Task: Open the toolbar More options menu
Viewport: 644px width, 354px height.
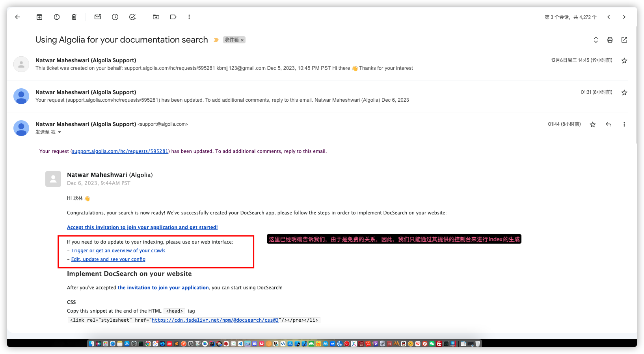Action: click(x=189, y=17)
